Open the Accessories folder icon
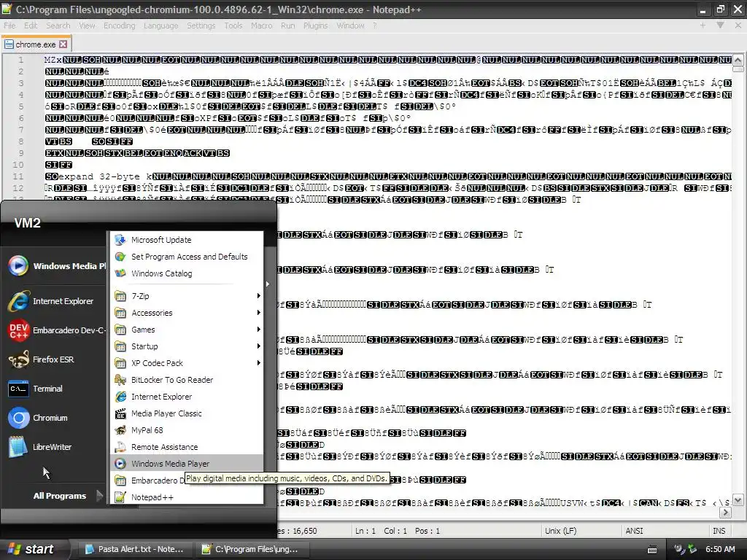The image size is (747, 560). click(120, 313)
